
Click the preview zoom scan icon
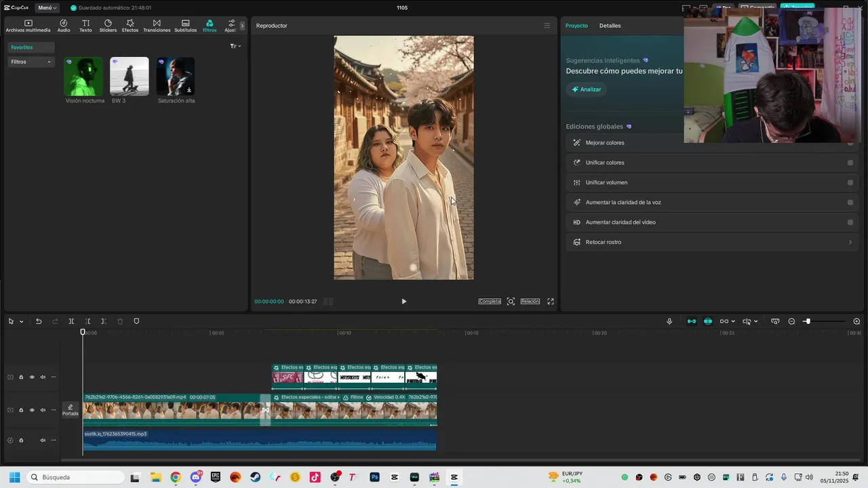pyautogui.click(x=511, y=302)
